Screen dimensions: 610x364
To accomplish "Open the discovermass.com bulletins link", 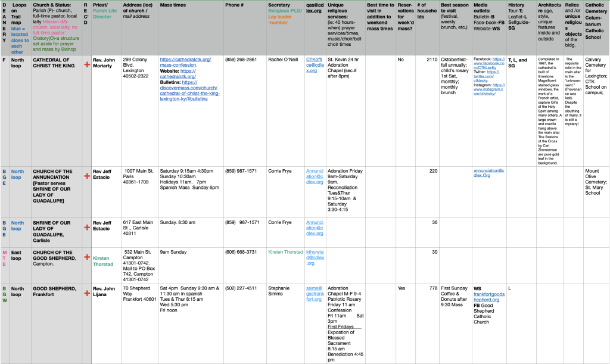I will pos(191,88).
